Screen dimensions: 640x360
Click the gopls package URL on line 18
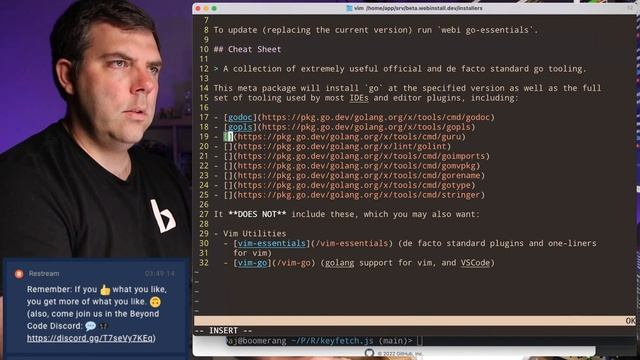(366, 127)
